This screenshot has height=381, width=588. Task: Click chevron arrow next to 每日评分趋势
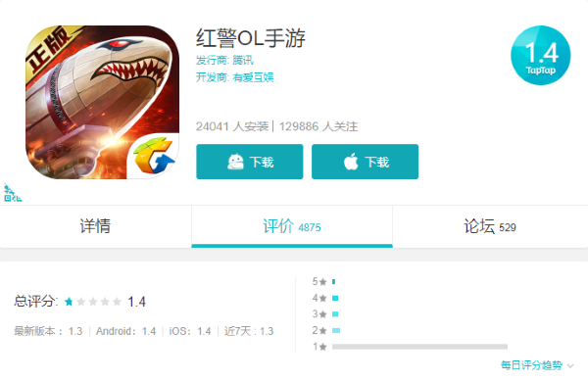(x=570, y=365)
